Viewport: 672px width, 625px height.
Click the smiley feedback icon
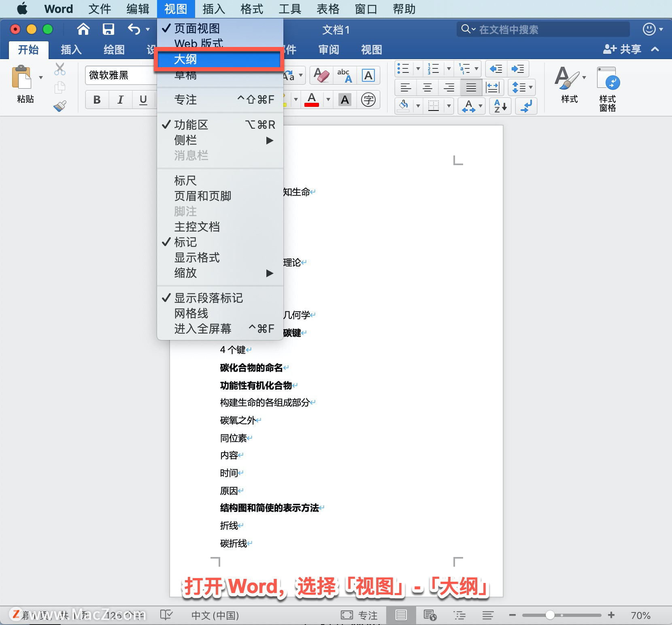(649, 29)
